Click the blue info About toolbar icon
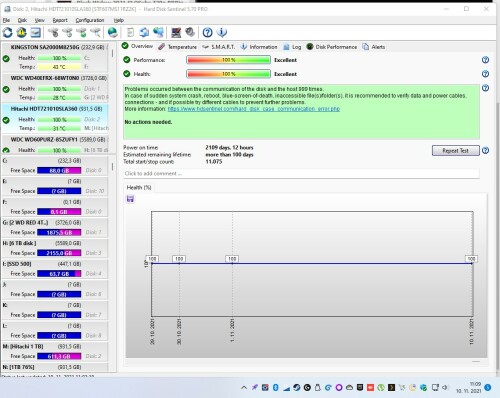Image resolution: width=500 pixels, height=398 pixels. point(222,32)
